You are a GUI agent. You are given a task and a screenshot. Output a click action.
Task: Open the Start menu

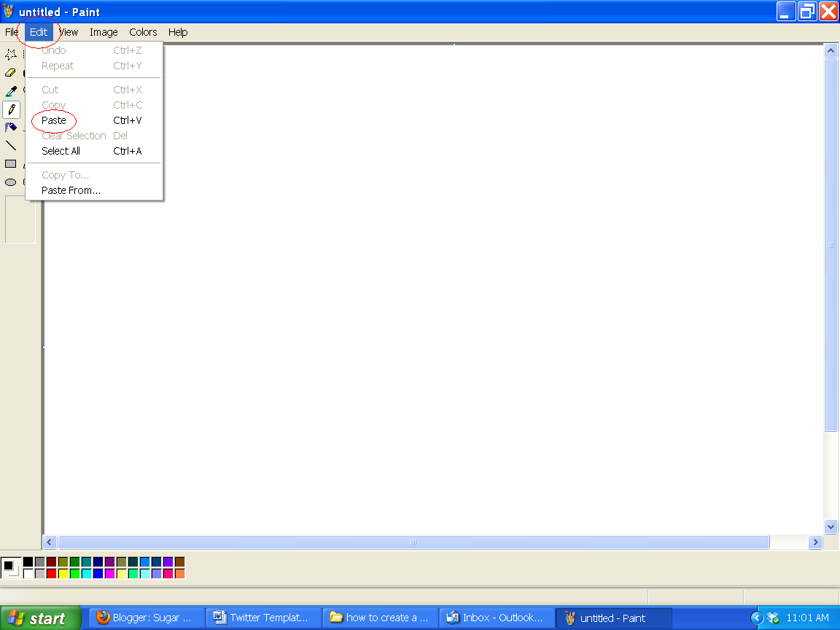point(40,617)
